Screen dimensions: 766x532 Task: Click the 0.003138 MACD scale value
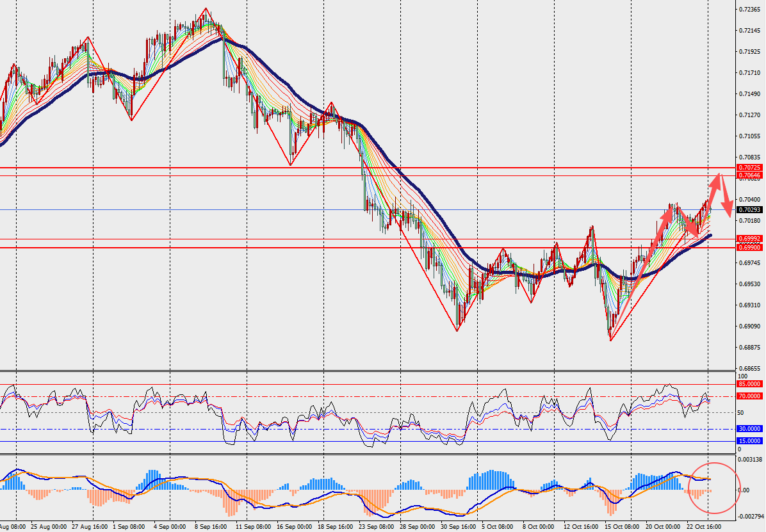[x=749, y=459]
